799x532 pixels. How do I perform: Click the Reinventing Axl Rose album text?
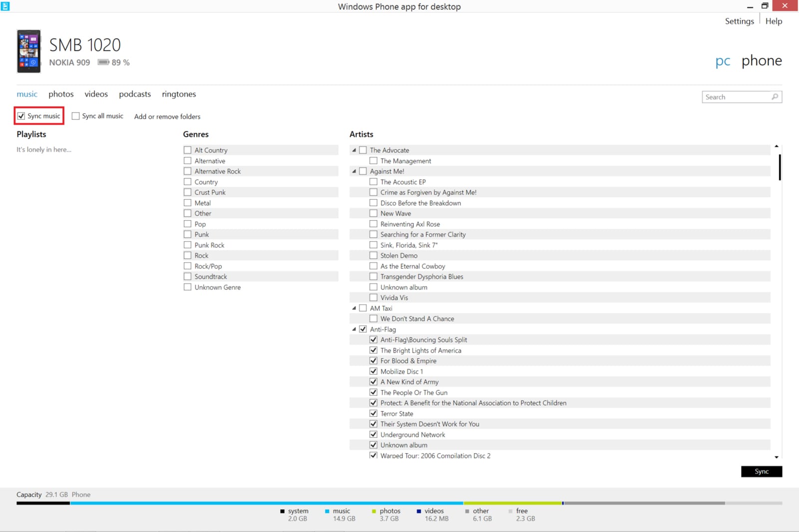[410, 224]
